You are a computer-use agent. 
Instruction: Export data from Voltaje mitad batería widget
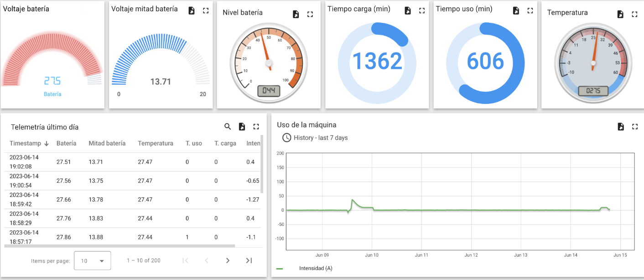192,10
